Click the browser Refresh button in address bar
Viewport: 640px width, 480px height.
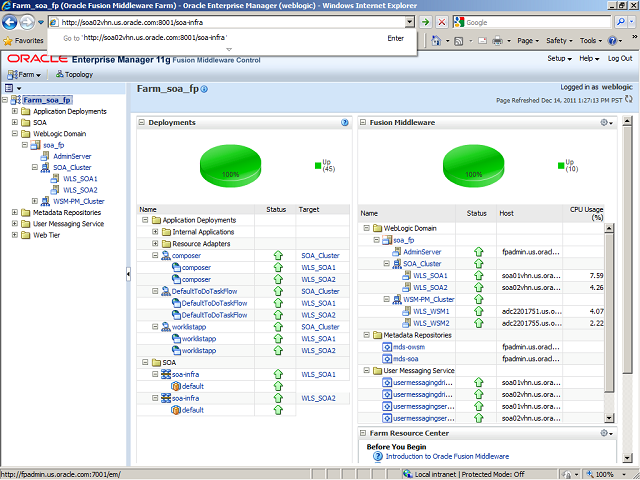pyautogui.click(x=425, y=21)
